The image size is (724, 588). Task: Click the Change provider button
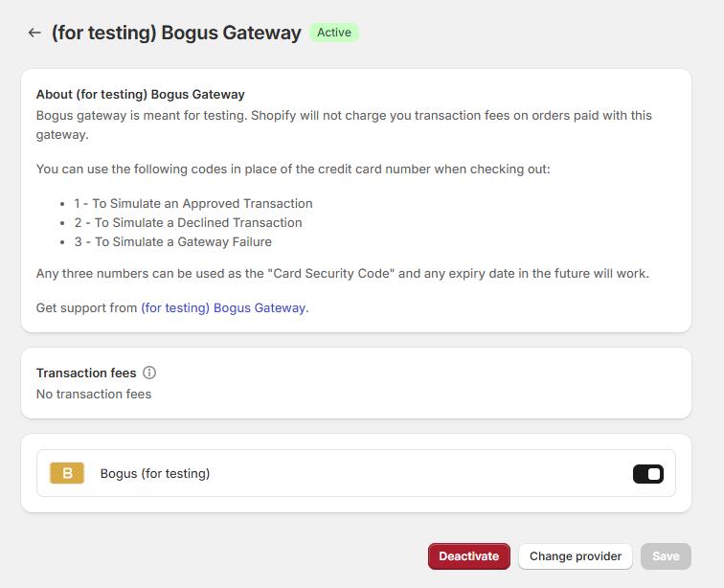click(576, 556)
